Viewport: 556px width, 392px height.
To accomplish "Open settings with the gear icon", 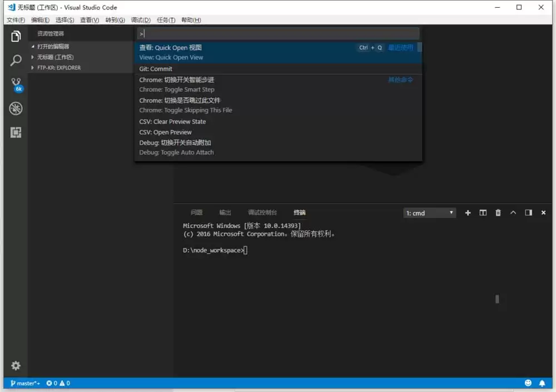I will click(x=15, y=365).
